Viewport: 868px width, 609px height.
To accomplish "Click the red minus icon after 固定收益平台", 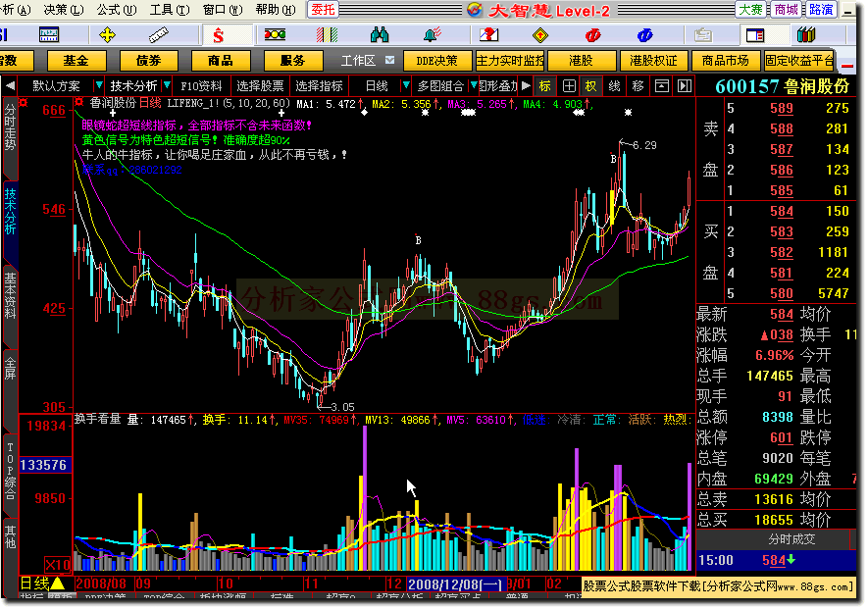I will click(x=847, y=66).
